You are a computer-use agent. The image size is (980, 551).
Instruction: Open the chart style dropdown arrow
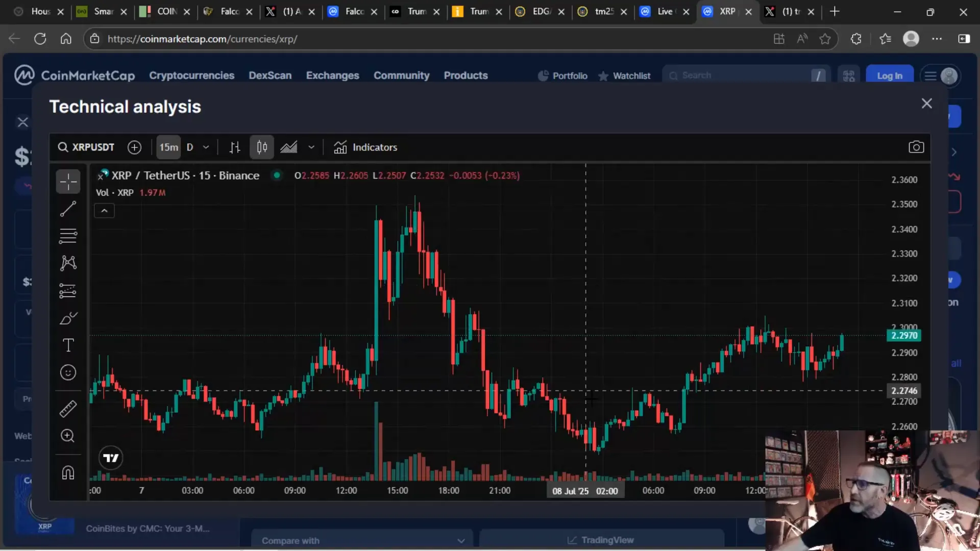click(311, 147)
